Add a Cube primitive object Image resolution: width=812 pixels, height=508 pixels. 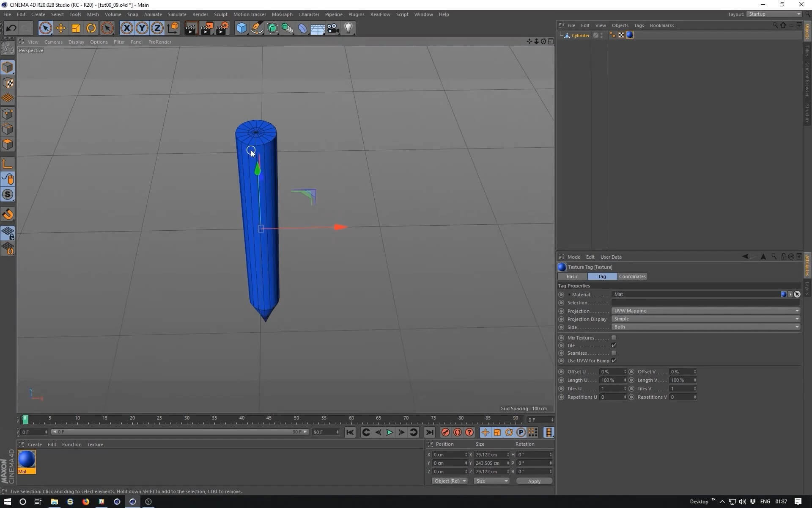241,28
